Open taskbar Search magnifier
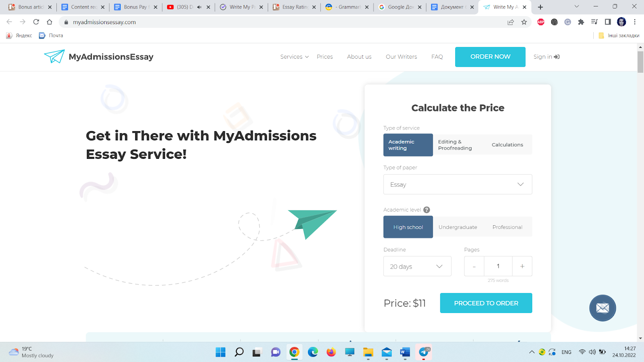 pyautogui.click(x=239, y=352)
